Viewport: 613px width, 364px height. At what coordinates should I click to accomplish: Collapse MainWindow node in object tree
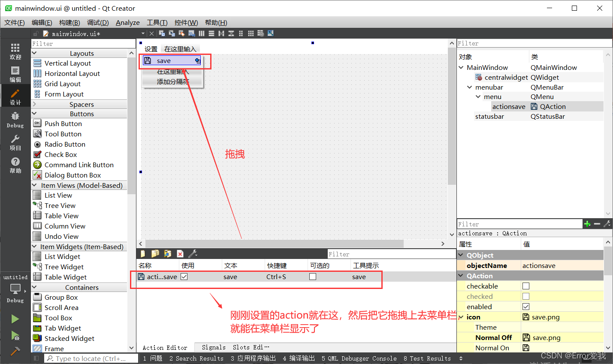461,67
